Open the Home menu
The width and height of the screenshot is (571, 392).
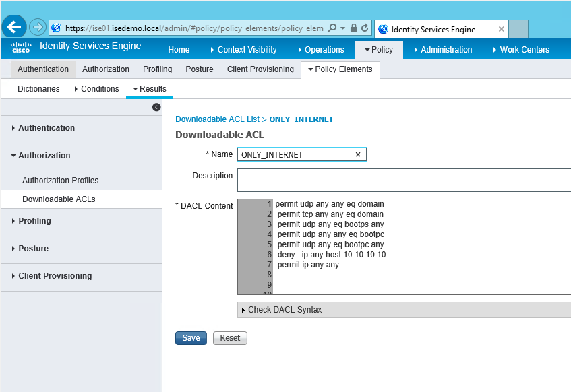(179, 50)
